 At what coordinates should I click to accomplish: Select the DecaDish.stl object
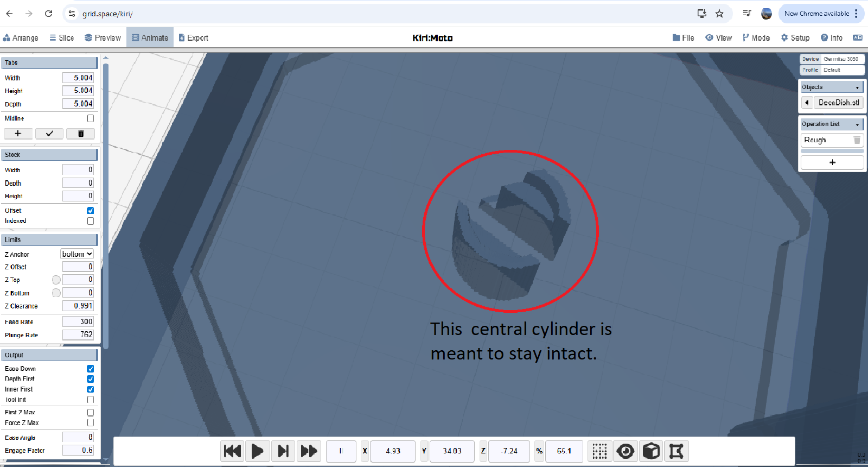pos(838,103)
